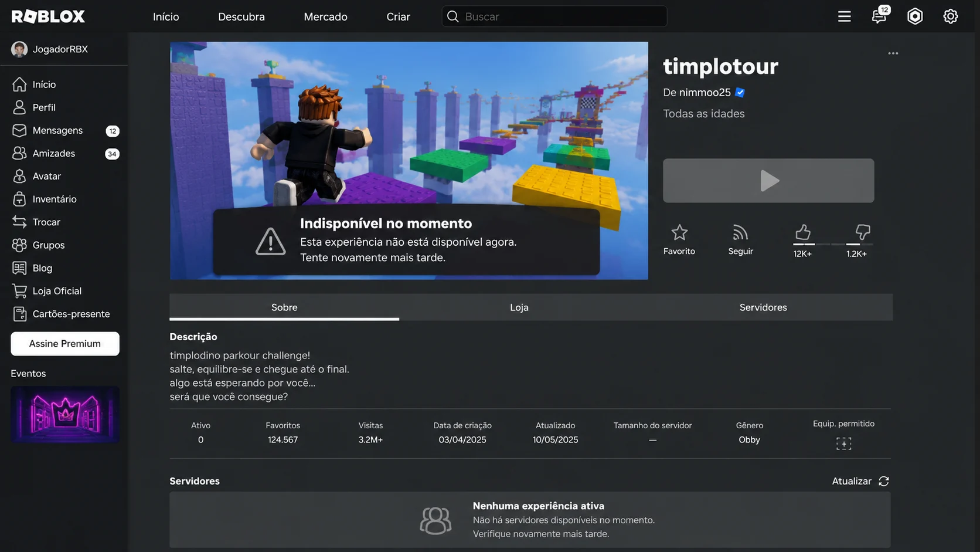Viewport: 980px width, 552px height.
Task: Open the hamburger menu icon
Action: click(844, 16)
